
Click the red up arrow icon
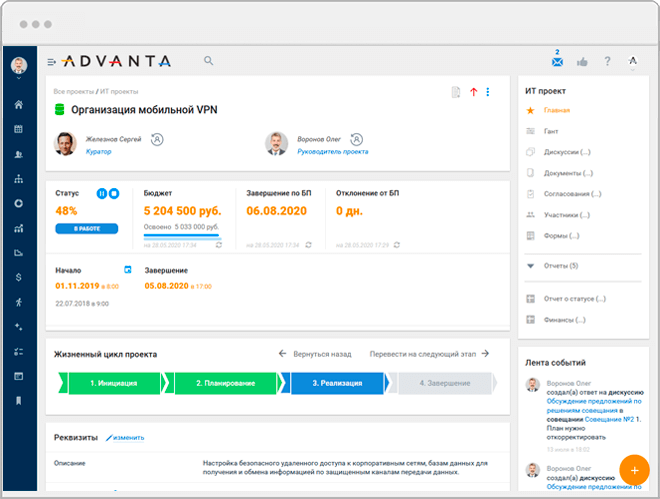coord(473,93)
